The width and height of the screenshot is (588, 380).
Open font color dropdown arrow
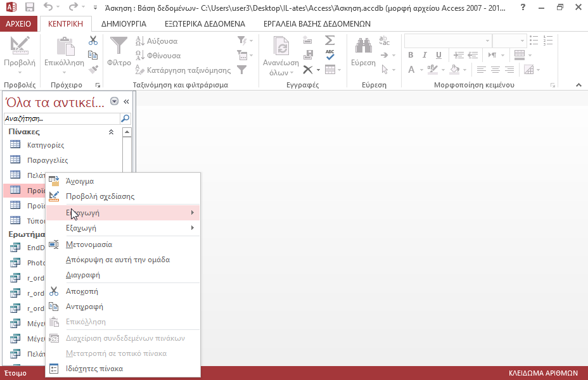[421, 70]
